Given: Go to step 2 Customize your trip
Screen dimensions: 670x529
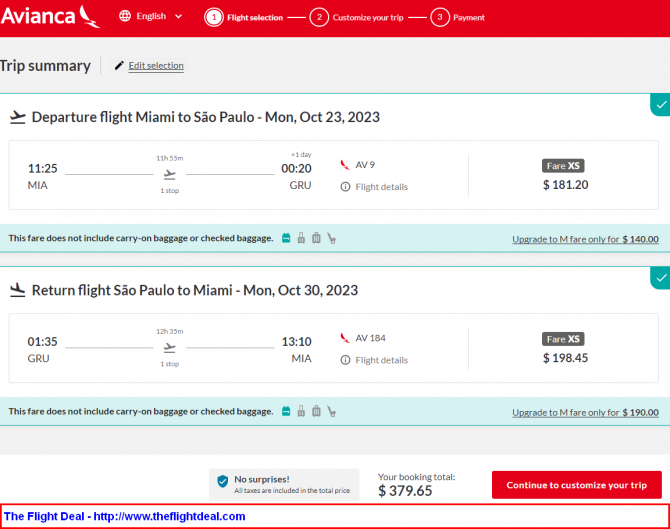Looking at the screenshot, I should tap(357, 18).
